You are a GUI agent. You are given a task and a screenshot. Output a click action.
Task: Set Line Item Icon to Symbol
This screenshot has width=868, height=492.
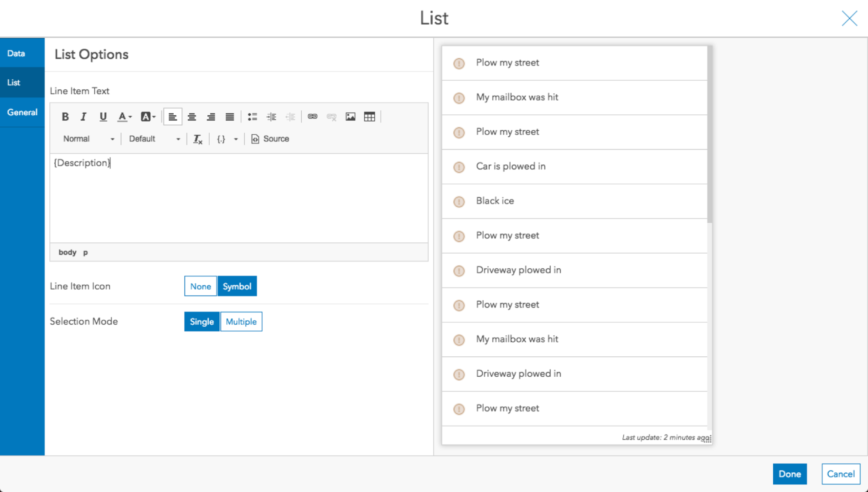[x=237, y=286]
